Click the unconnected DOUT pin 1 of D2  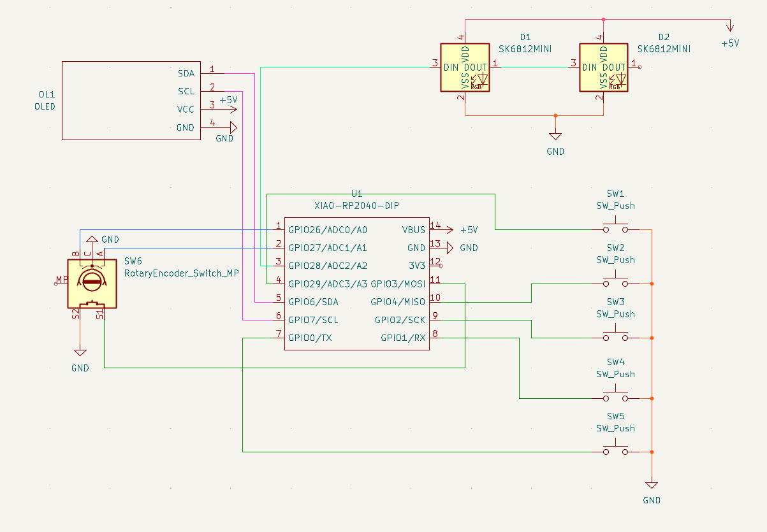point(639,67)
